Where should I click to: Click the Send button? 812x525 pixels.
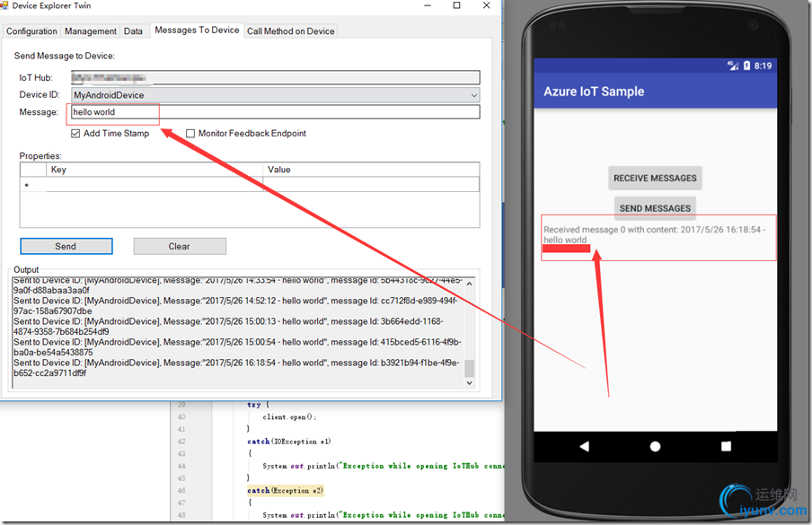(66, 246)
